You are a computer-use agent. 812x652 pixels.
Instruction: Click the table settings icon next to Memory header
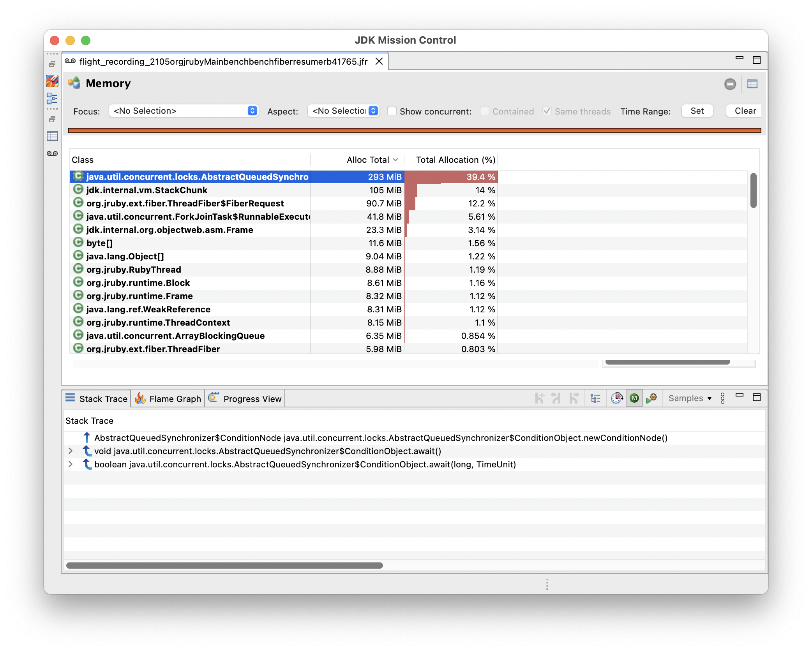pyautogui.click(x=752, y=84)
